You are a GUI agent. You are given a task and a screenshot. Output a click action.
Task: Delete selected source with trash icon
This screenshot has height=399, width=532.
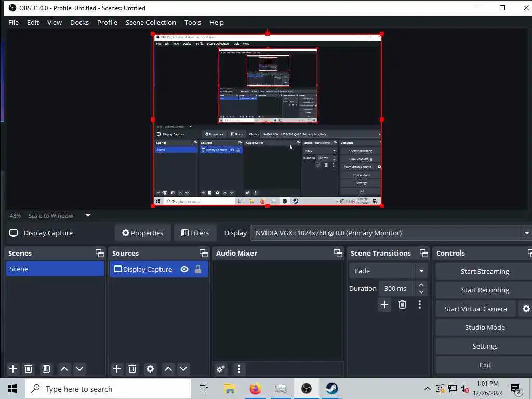(132, 369)
